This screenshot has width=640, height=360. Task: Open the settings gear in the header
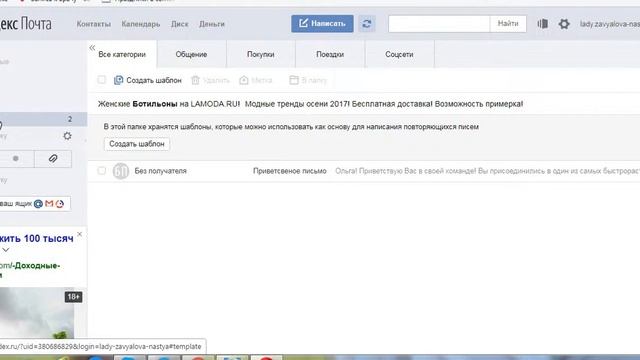564,24
